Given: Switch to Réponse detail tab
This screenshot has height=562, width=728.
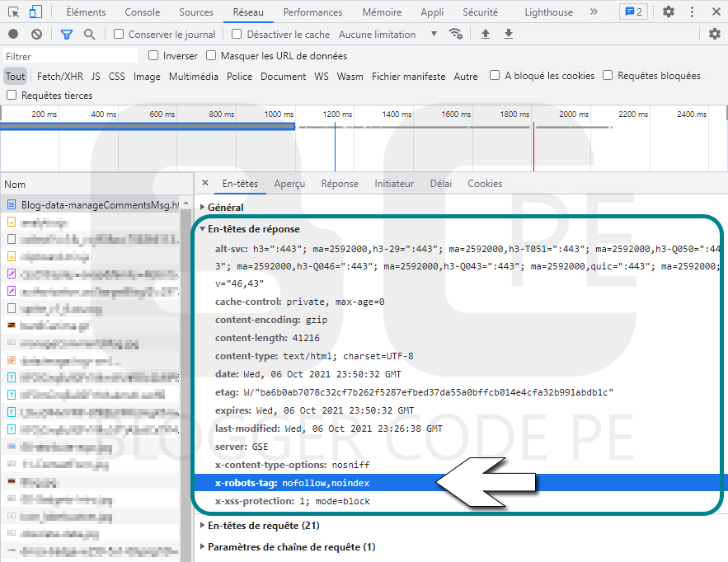Looking at the screenshot, I should 340,183.
